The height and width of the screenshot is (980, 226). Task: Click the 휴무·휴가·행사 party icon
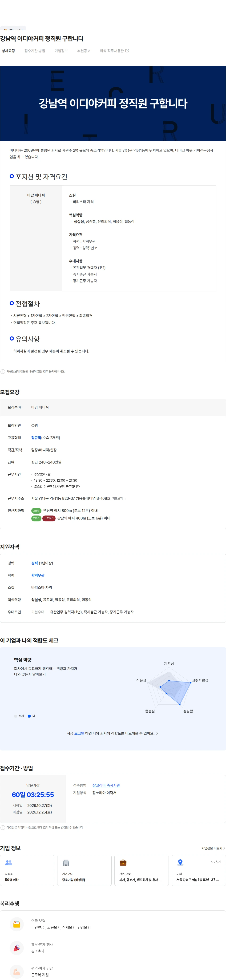[17, 948]
